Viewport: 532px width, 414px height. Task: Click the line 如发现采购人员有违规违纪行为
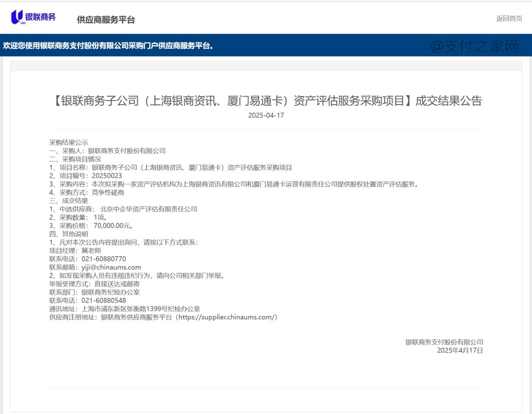pyautogui.click(x=137, y=276)
